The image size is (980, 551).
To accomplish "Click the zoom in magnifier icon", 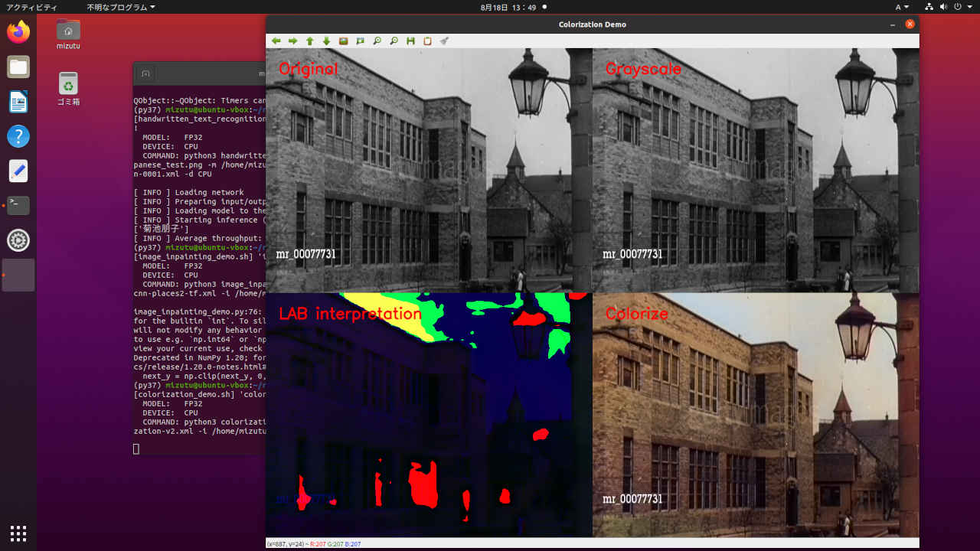I will [377, 41].
